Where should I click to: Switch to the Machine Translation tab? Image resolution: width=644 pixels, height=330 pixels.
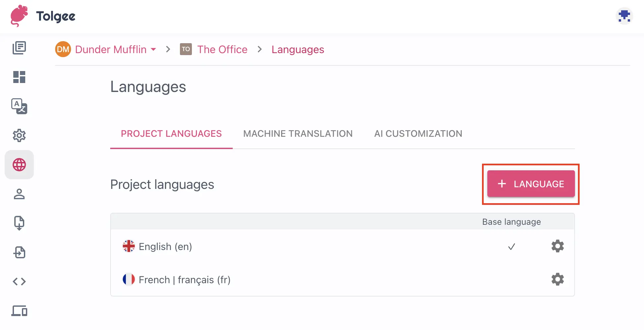(x=298, y=133)
